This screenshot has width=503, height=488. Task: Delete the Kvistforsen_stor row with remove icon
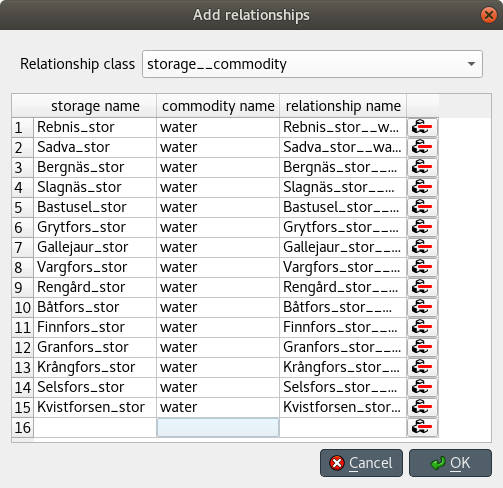click(422, 407)
